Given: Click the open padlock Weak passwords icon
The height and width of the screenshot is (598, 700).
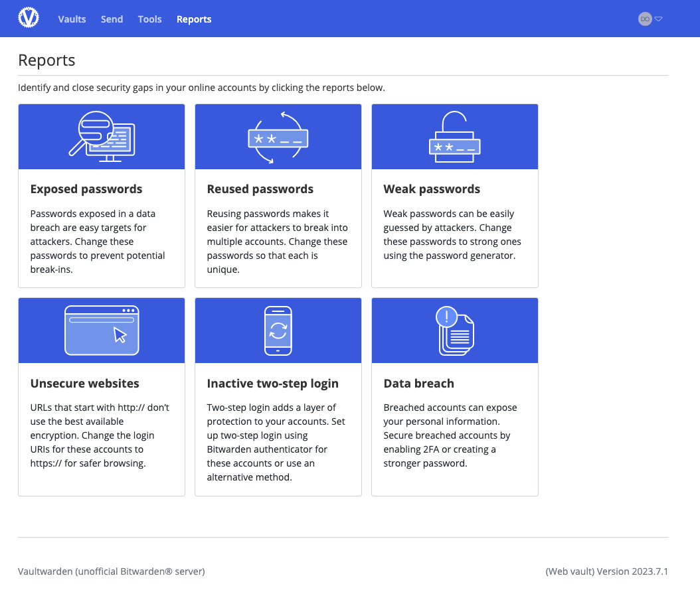Looking at the screenshot, I should (x=454, y=137).
